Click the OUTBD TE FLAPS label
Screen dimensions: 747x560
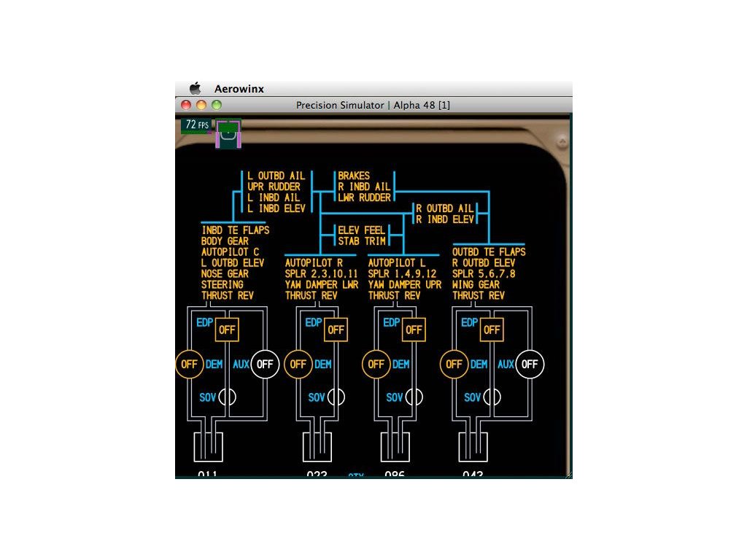(x=489, y=252)
